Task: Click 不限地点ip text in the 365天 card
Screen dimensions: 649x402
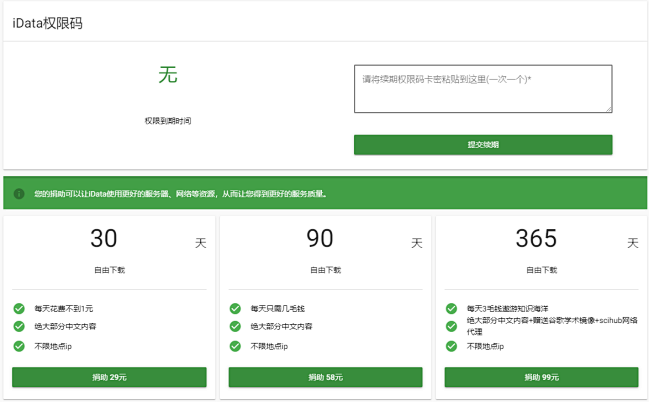Action: click(x=485, y=346)
